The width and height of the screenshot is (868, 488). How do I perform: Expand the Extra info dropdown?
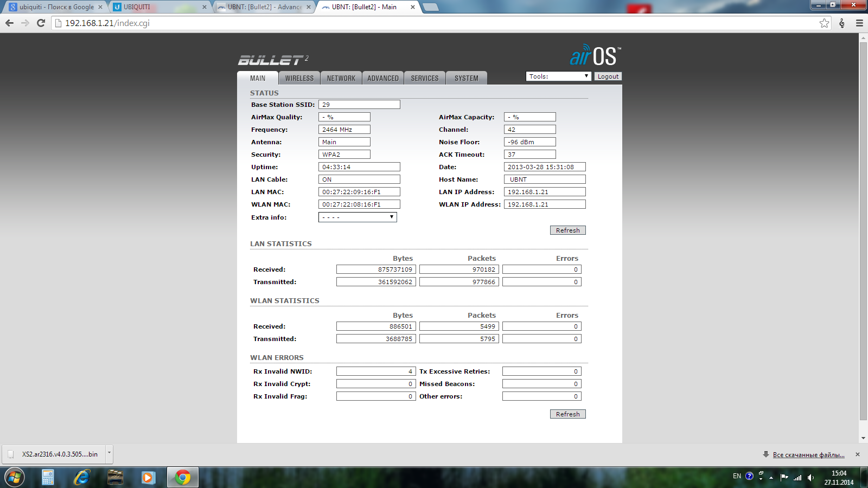pos(358,217)
